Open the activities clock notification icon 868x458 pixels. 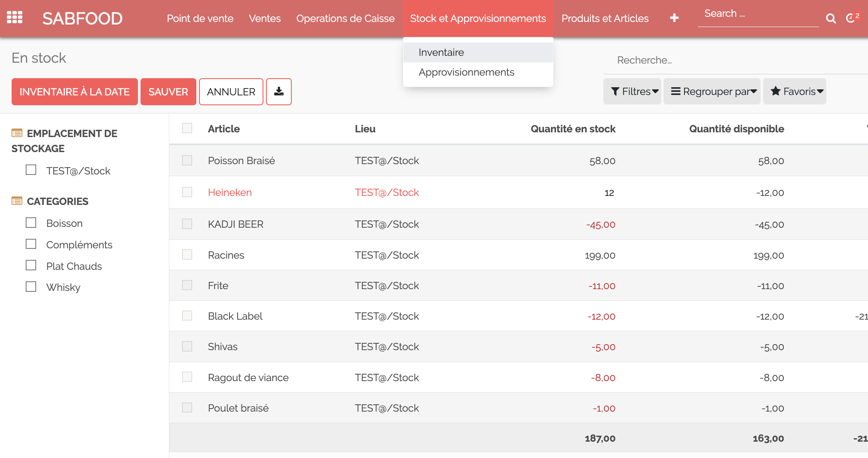[850, 18]
